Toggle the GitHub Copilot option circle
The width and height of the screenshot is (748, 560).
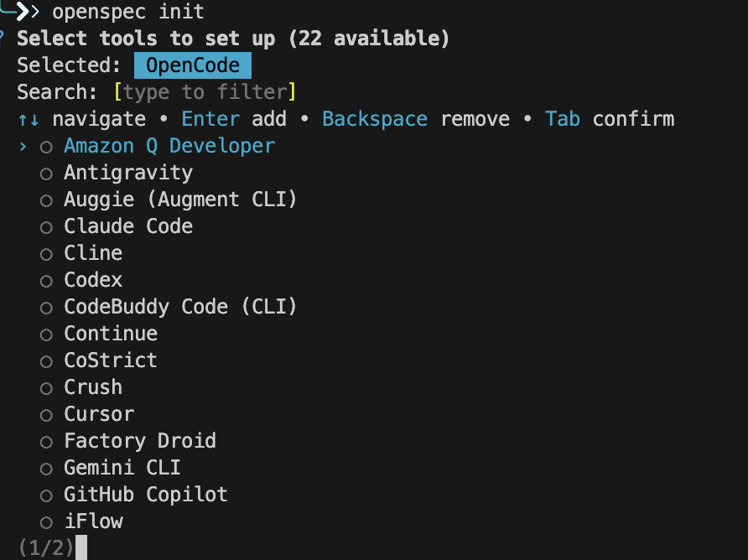tap(47, 495)
